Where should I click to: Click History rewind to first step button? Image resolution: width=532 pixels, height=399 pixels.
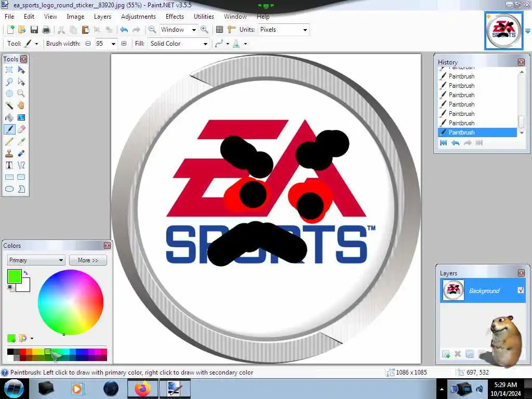tap(444, 143)
